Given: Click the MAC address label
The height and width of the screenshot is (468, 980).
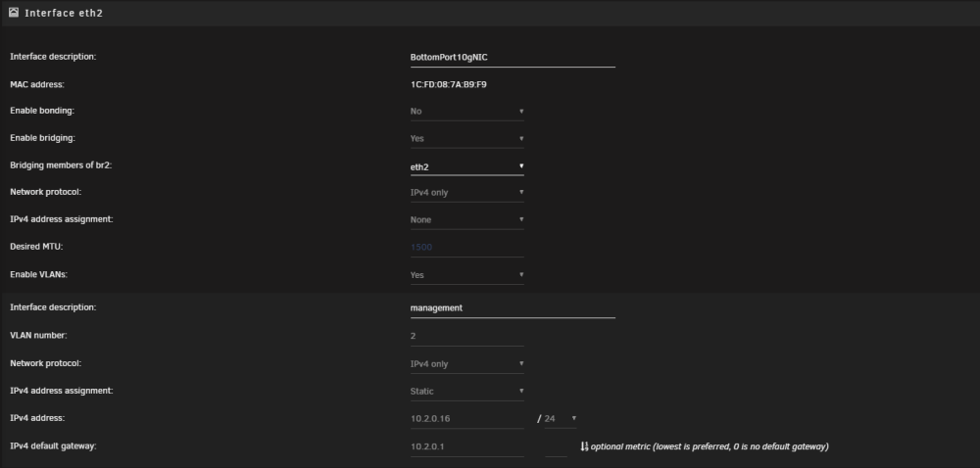Looking at the screenshot, I should point(37,84).
